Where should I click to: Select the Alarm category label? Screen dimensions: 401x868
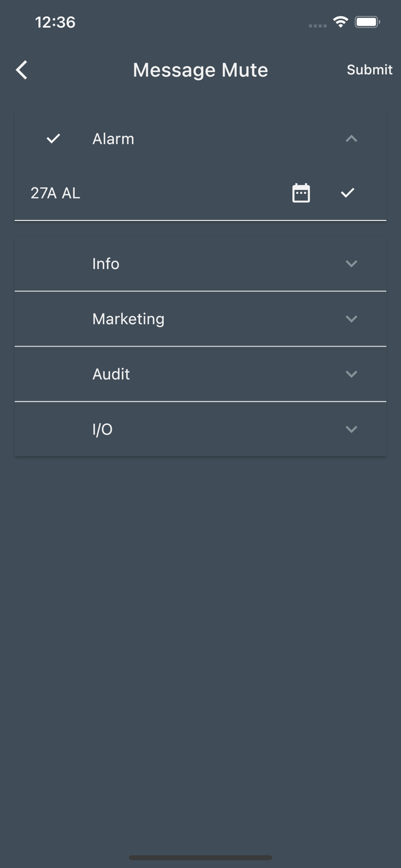(x=113, y=139)
